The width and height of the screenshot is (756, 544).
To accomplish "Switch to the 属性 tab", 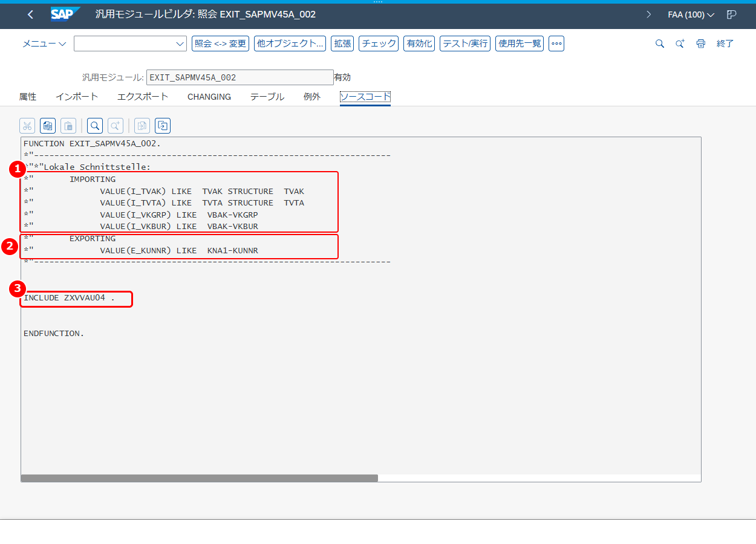I will 28,97.
